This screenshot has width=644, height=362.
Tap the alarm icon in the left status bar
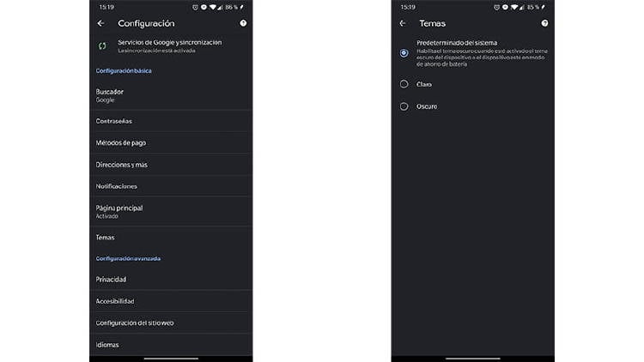195,8
